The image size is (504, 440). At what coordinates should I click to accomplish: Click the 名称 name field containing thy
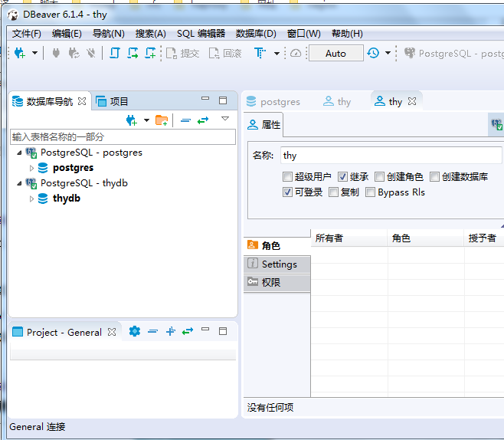pyautogui.click(x=391, y=156)
